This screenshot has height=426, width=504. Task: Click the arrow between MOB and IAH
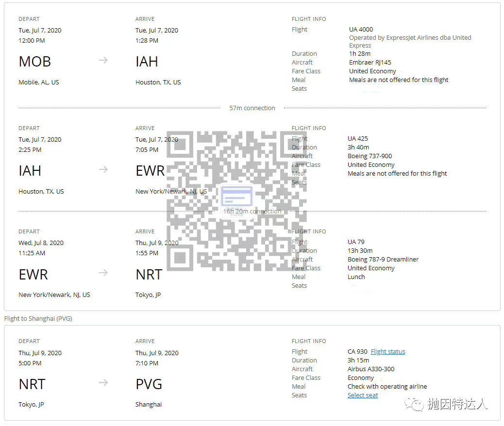tap(103, 61)
